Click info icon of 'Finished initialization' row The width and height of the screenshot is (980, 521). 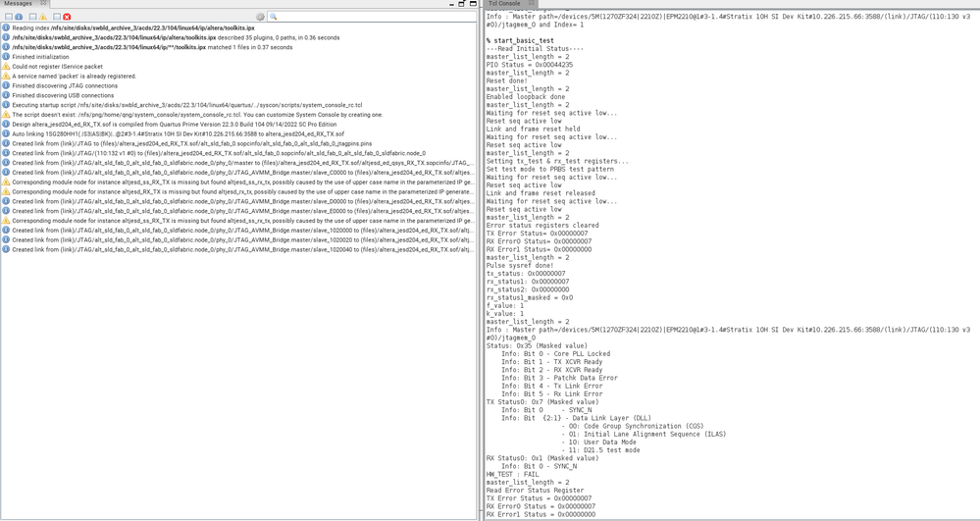(x=6, y=56)
